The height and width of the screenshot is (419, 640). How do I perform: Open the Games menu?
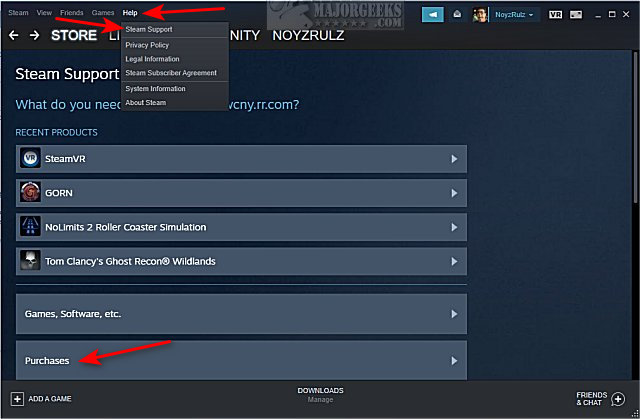click(103, 13)
